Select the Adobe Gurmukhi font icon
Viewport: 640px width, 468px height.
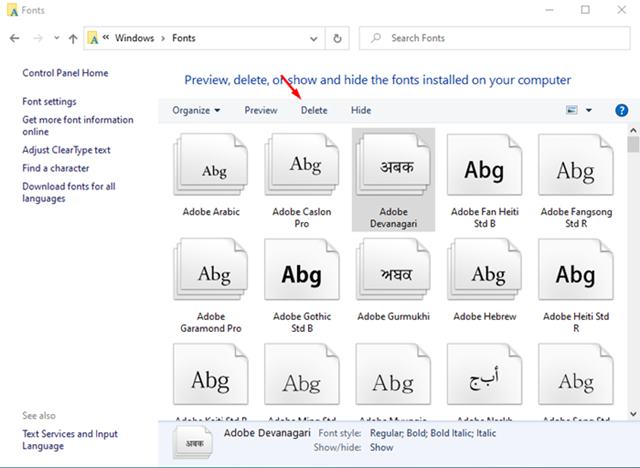(x=393, y=270)
